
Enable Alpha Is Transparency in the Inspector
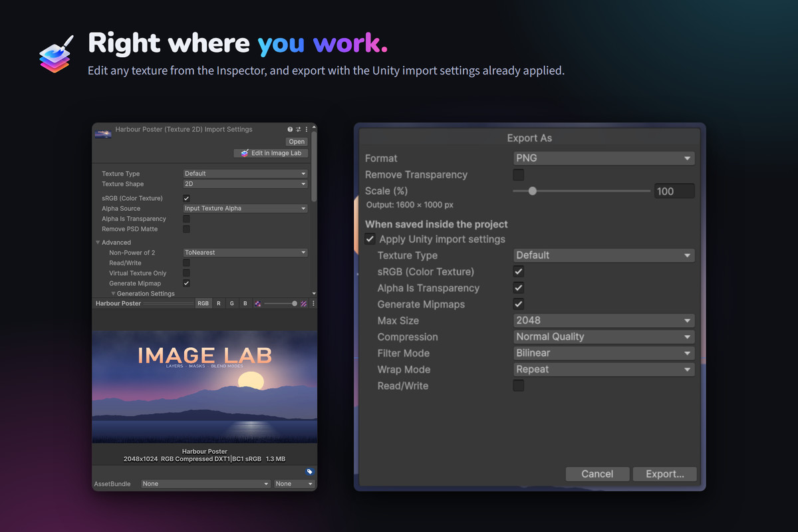pyautogui.click(x=186, y=219)
